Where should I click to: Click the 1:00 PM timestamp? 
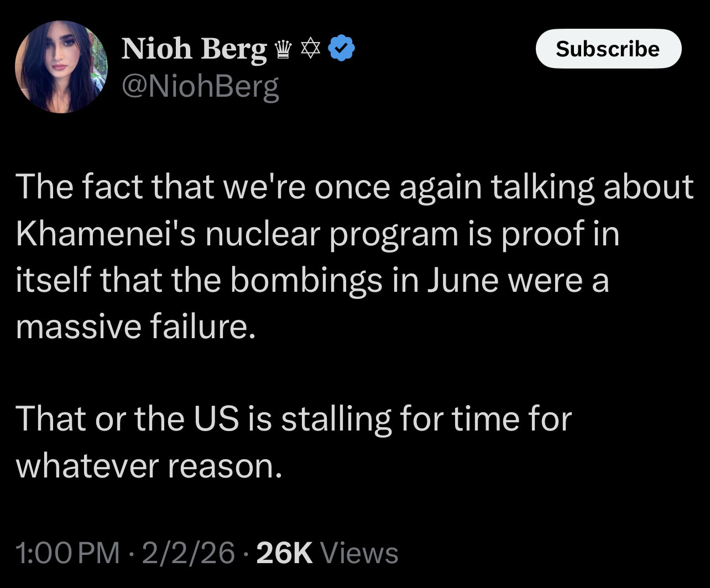pos(67,553)
